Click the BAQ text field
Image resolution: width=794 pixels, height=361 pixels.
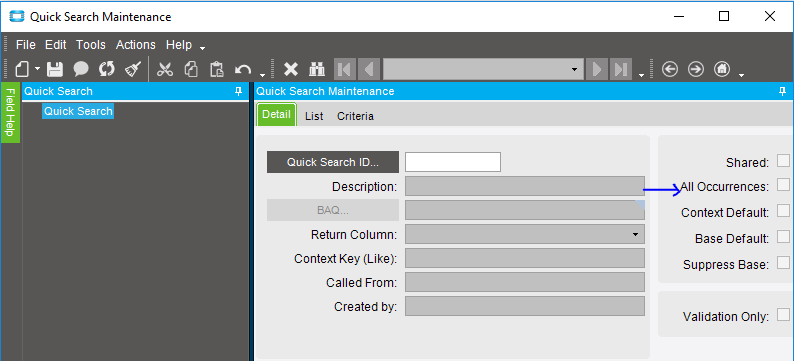point(525,210)
